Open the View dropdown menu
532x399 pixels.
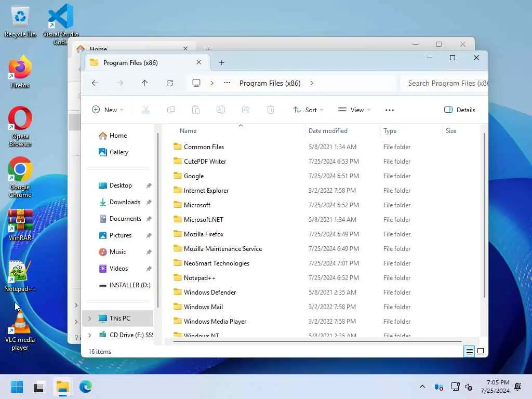coord(354,110)
